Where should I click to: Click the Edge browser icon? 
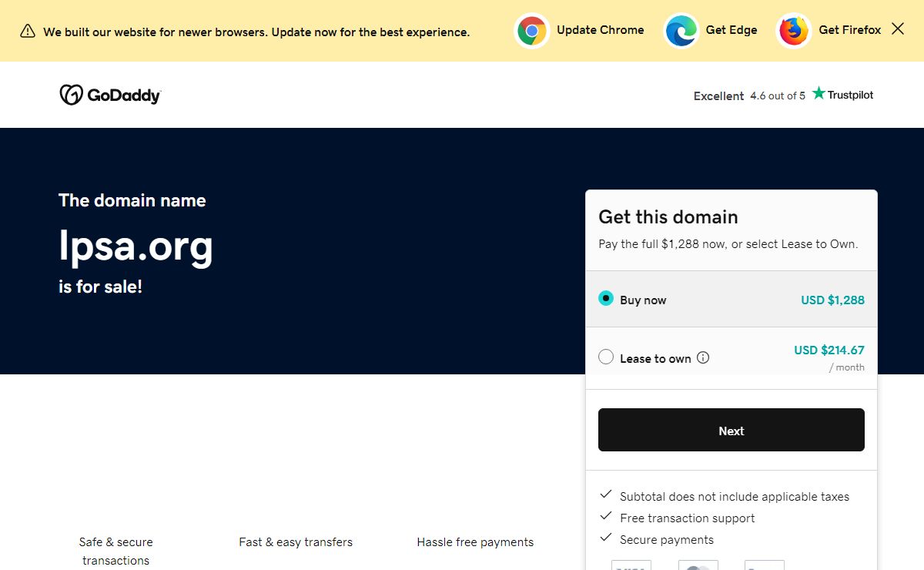click(x=681, y=31)
